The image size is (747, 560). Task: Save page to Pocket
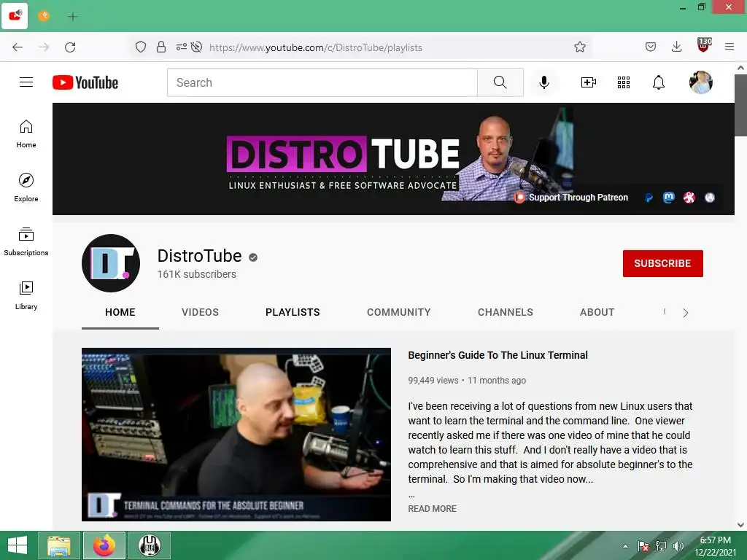click(x=651, y=47)
